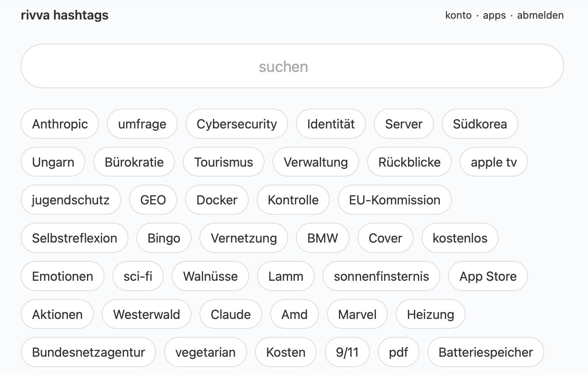Select the App Store hashtag
Image resolution: width=588 pixels, height=375 pixels.
pos(488,276)
